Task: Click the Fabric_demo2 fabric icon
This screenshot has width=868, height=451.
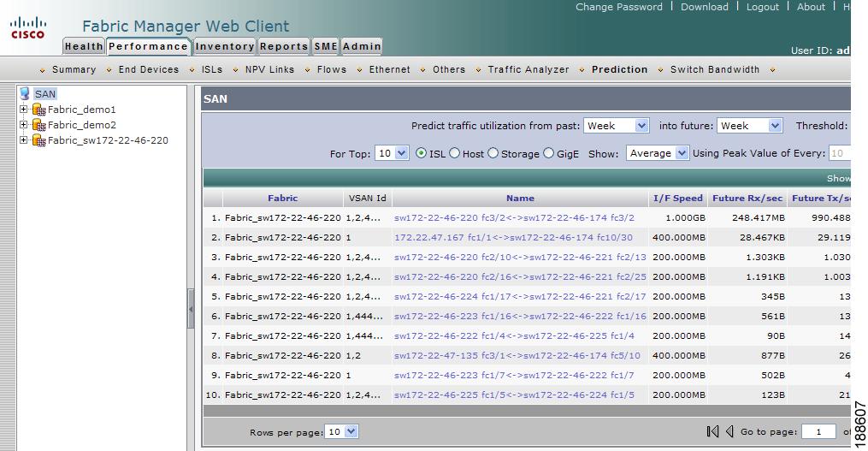Action: [38, 125]
